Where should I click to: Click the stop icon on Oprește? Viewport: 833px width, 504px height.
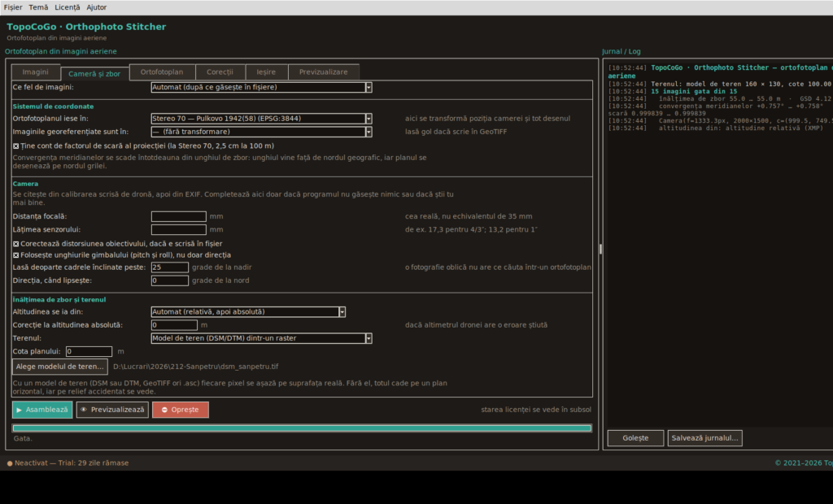coord(164,410)
